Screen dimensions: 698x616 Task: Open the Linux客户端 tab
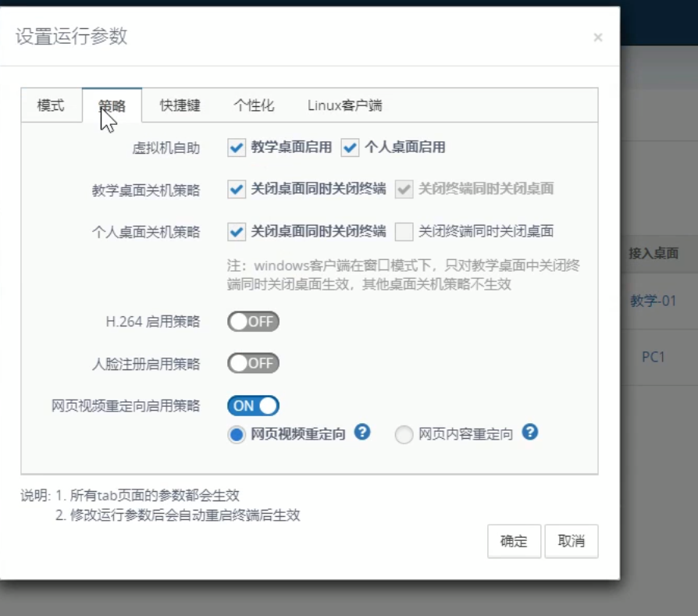coord(344,105)
